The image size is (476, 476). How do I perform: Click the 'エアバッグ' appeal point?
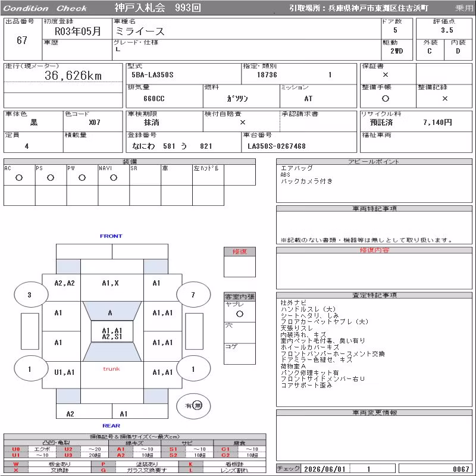(296, 168)
